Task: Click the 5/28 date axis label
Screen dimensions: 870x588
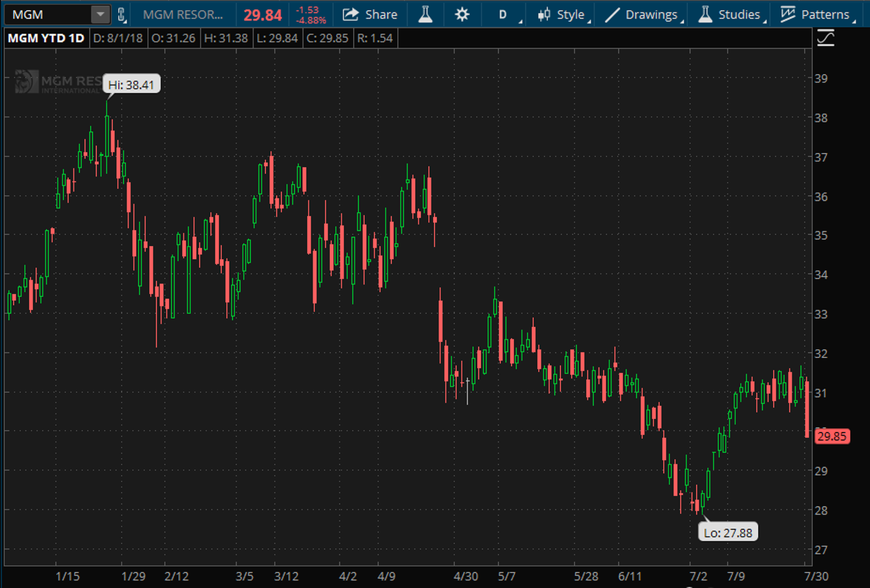Action: (x=586, y=576)
